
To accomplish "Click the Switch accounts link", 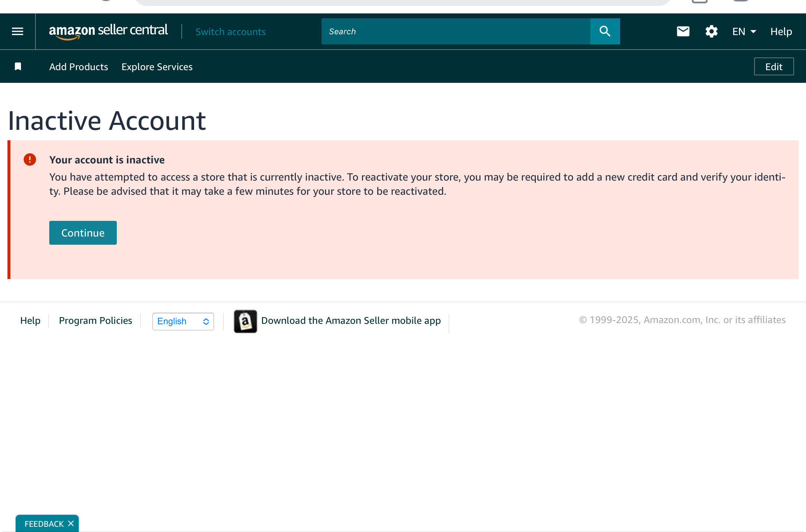I will (x=231, y=32).
